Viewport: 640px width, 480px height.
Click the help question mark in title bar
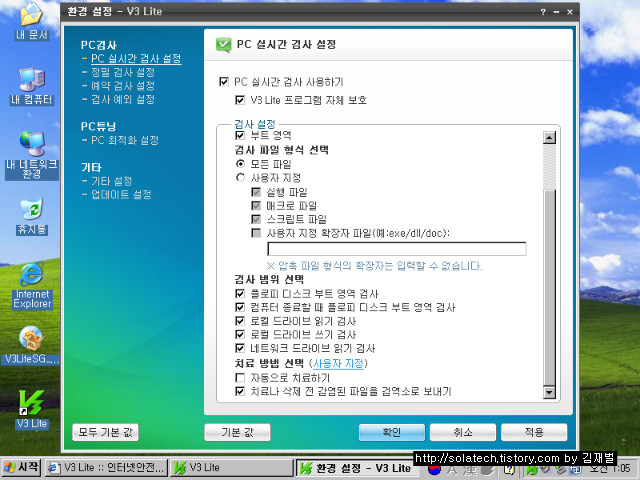point(543,12)
